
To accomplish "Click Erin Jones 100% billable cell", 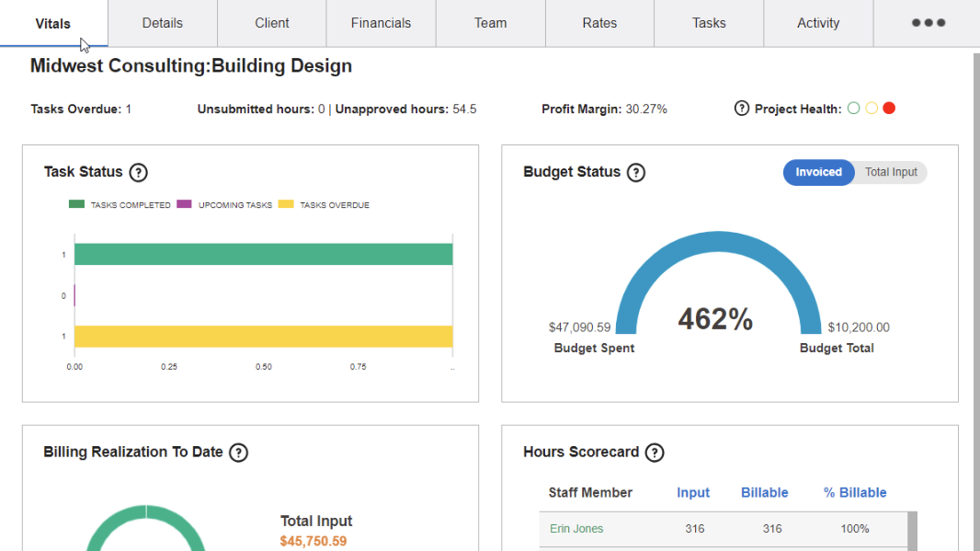I will (x=854, y=529).
